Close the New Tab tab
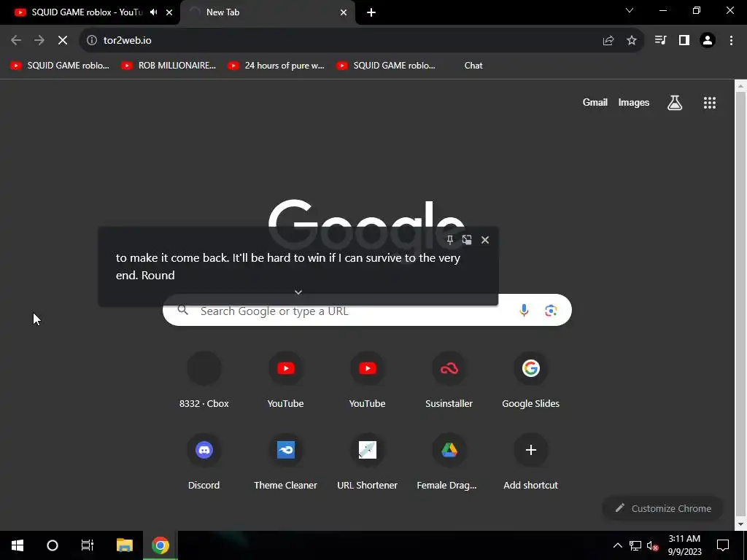Image resolution: width=747 pixels, height=560 pixels. 344,12
